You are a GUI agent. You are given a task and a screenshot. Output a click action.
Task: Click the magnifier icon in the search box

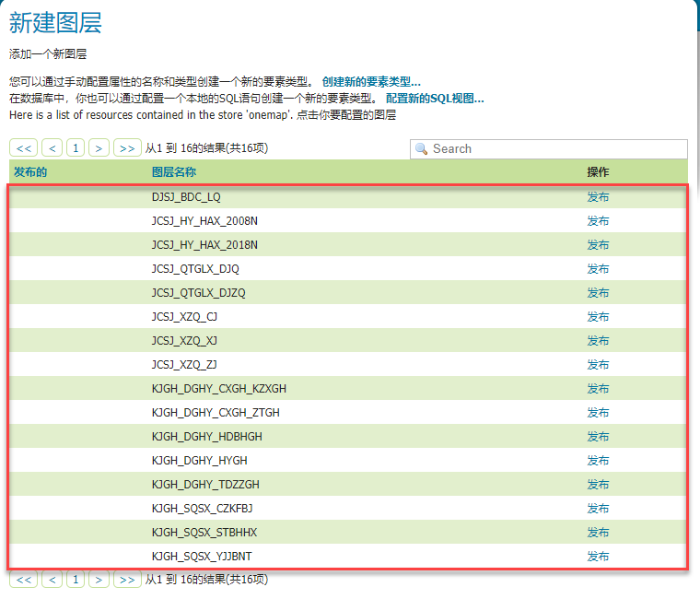[422, 149]
